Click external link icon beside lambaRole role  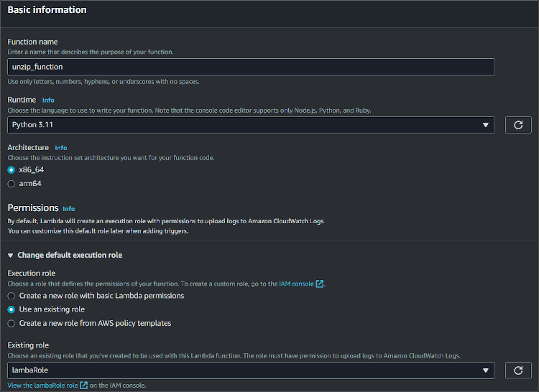[x=83, y=386]
